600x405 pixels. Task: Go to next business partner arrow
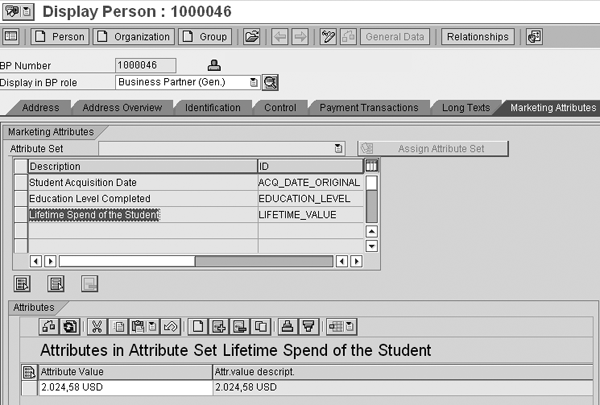(300, 37)
